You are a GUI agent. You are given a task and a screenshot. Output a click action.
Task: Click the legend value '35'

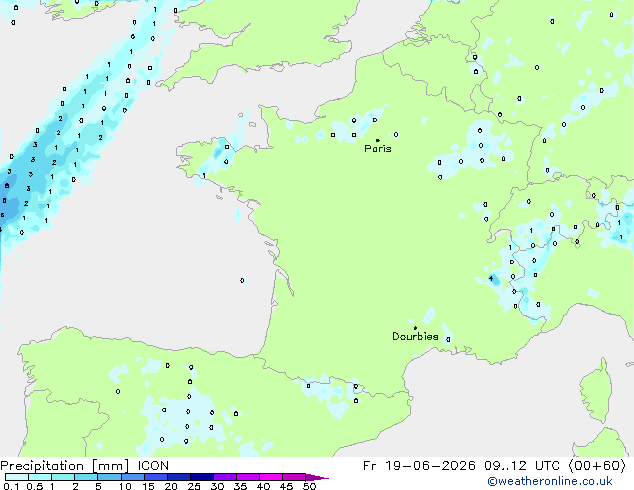[x=240, y=486]
